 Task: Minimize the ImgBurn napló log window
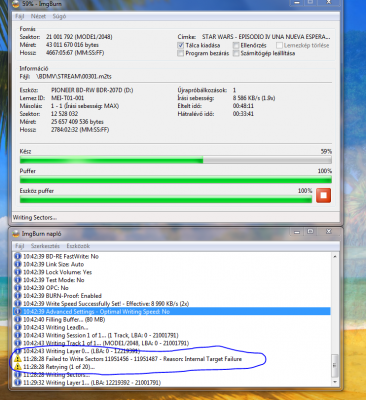pos(297,232)
